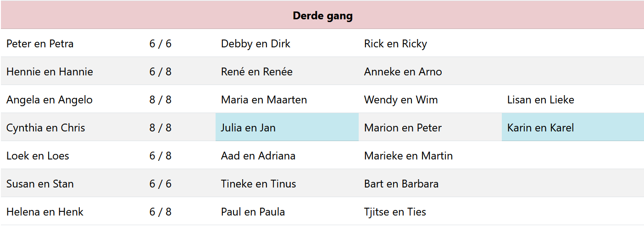
Task: Select the 'Wendy en Wim' cell
Action: (x=401, y=100)
